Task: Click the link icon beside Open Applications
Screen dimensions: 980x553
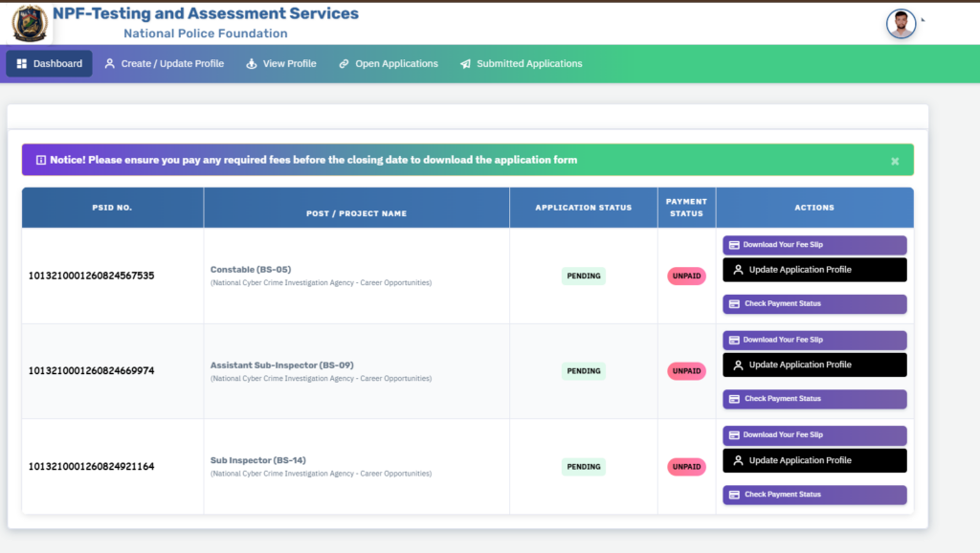Action: pyautogui.click(x=344, y=64)
